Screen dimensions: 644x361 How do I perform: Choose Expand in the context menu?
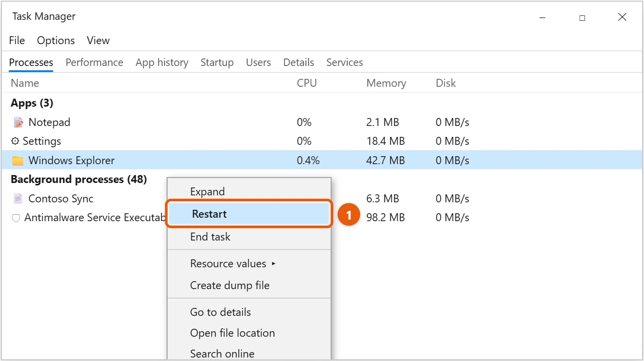click(249, 192)
